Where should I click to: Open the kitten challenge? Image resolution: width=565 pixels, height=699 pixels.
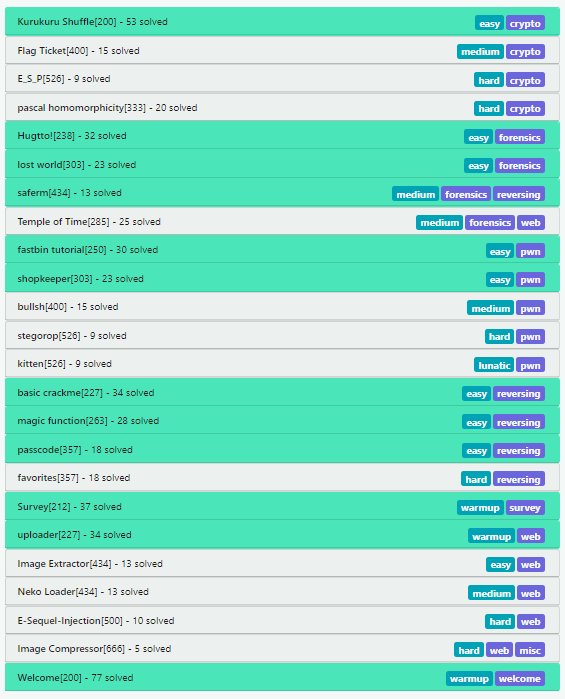point(282,364)
